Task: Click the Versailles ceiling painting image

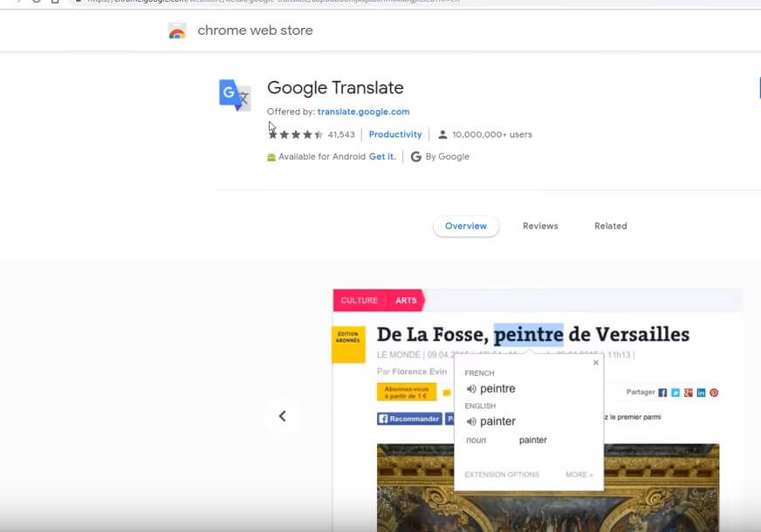Action: point(548,488)
